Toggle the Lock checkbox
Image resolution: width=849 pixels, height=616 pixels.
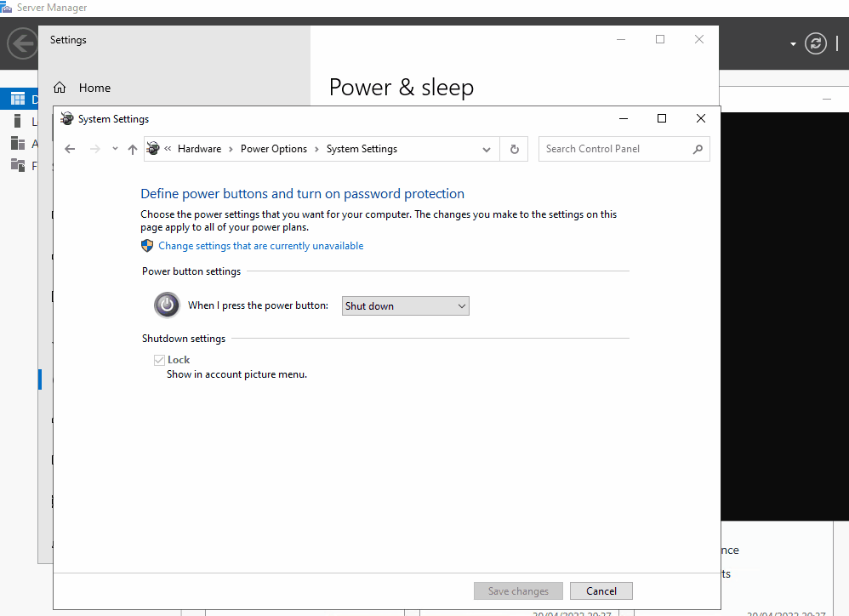[x=159, y=360]
